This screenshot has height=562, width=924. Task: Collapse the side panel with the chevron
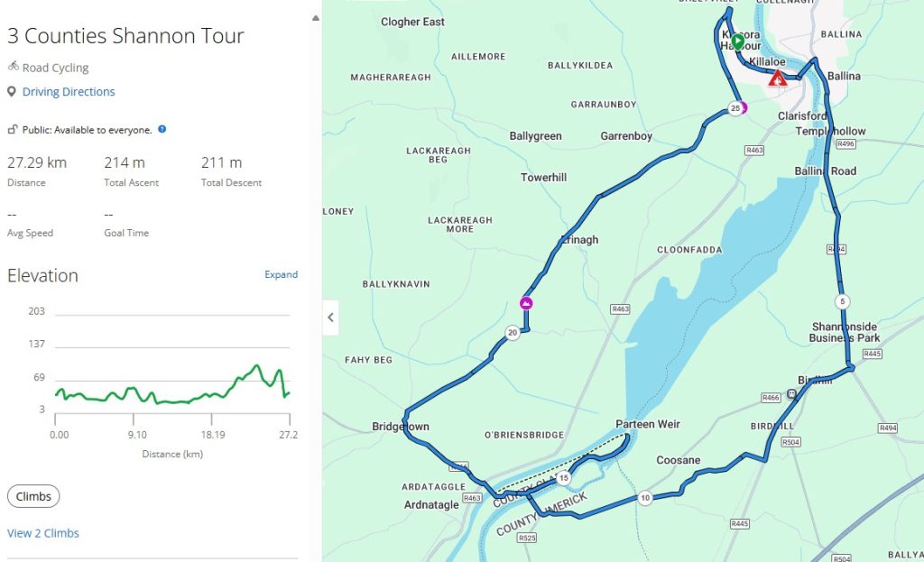tap(330, 318)
